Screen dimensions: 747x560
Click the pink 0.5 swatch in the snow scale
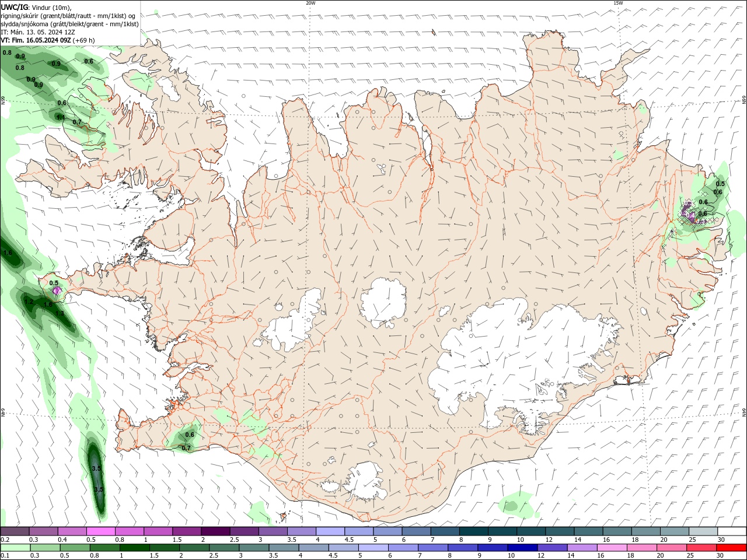point(100,531)
